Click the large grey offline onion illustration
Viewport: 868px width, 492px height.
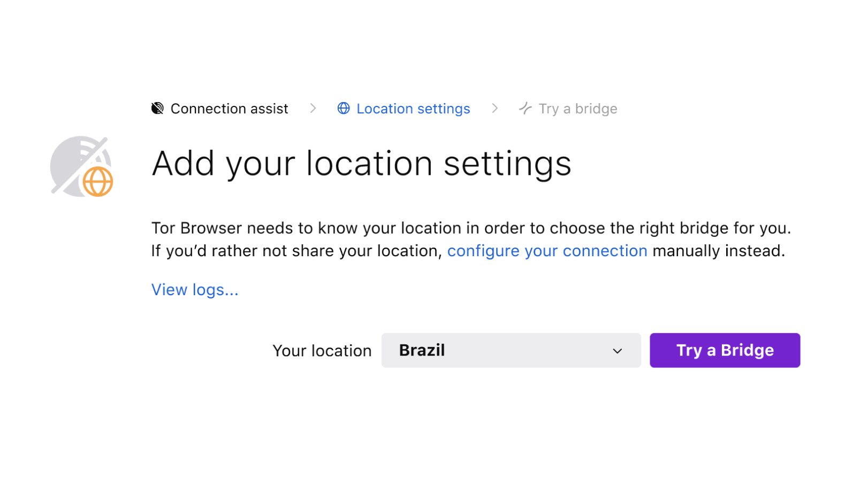(81, 166)
